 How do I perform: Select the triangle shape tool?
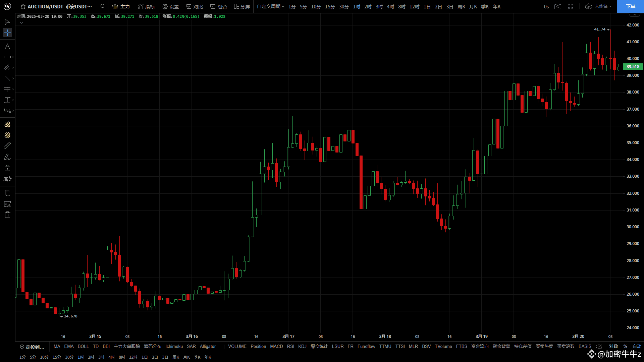pyautogui.click(x=7, y=78)
